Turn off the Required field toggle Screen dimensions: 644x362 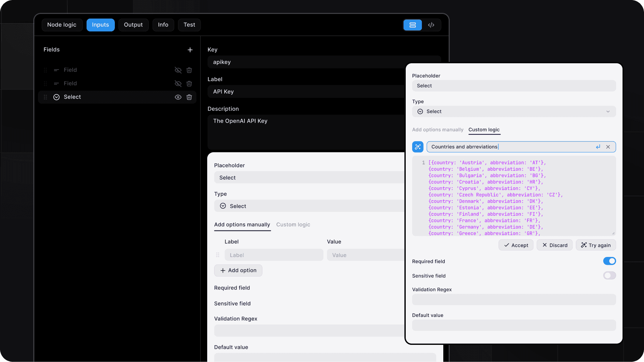pyautogui.click(x=609, y=261)
